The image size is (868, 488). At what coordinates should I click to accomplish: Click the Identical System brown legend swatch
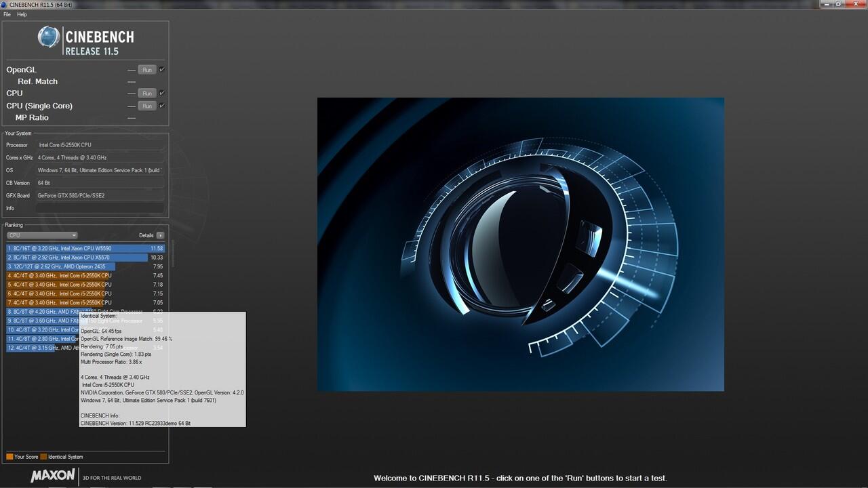[x=43, y=457]
